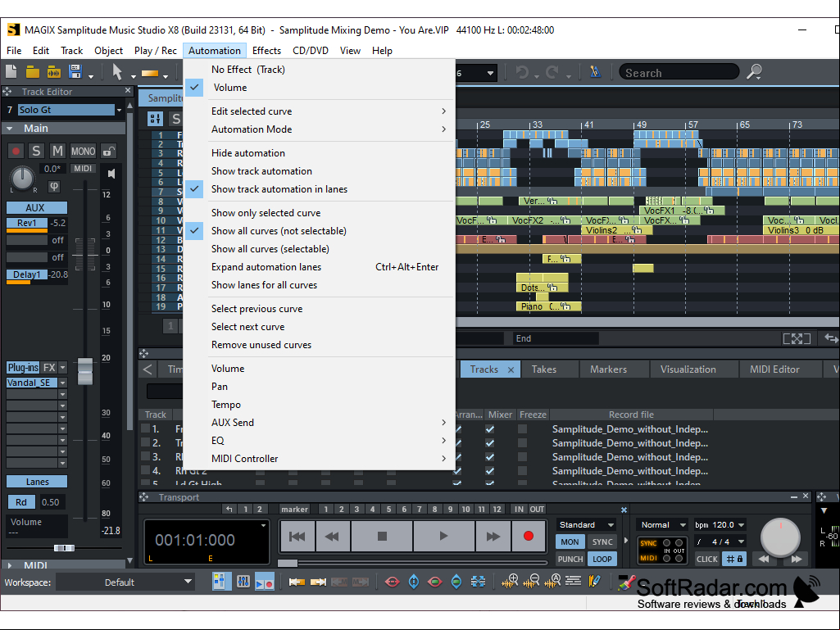Click the transport position scrollbar thumb under the play buttons

tap(288, 563)
